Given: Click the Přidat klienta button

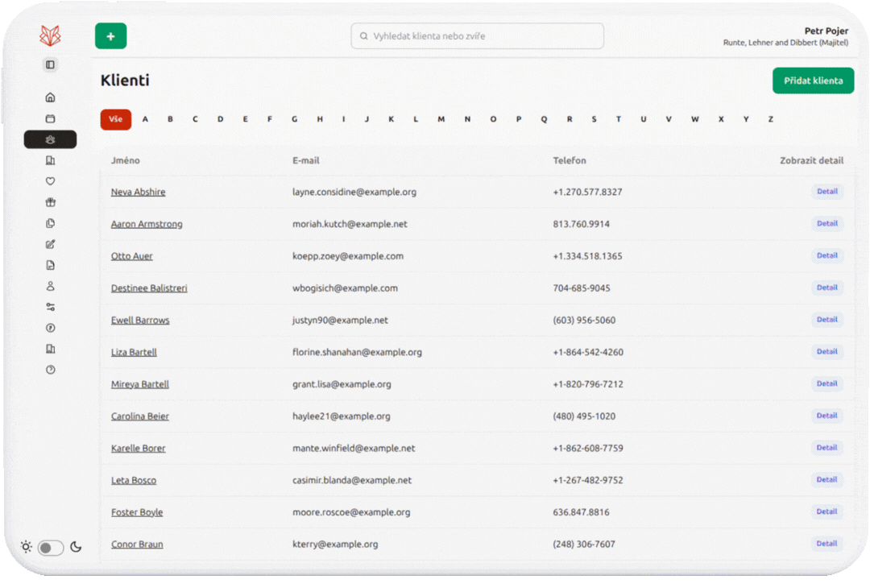Looking at the screenshot, I should point(813,81).
